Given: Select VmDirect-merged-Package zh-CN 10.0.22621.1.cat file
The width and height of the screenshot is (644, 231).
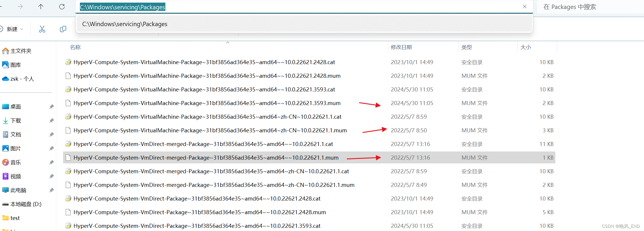Looking at the screenshot, I should click(x=309, y=171).
